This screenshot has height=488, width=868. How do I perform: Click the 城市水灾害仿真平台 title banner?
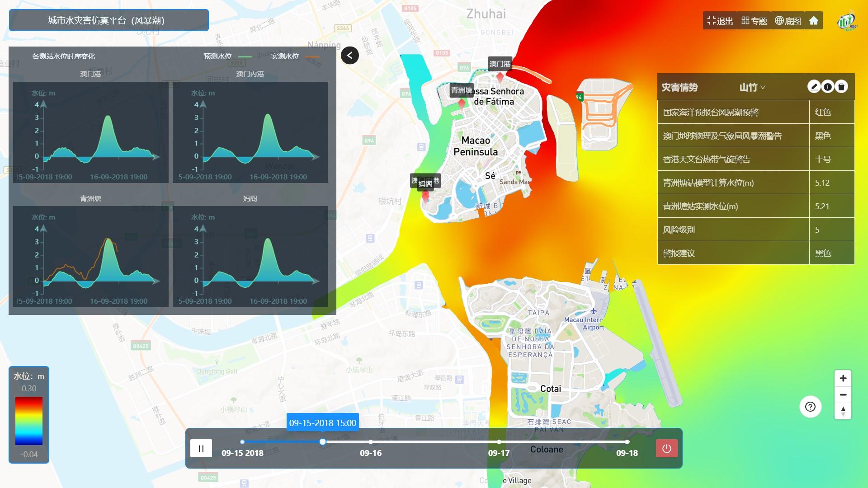click(109, 20)
